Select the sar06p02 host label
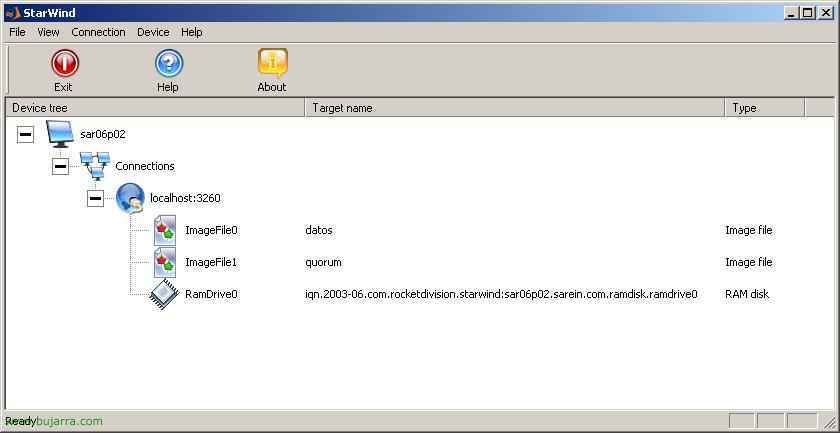This screenshot has height=433, width=840. [103, 134]
